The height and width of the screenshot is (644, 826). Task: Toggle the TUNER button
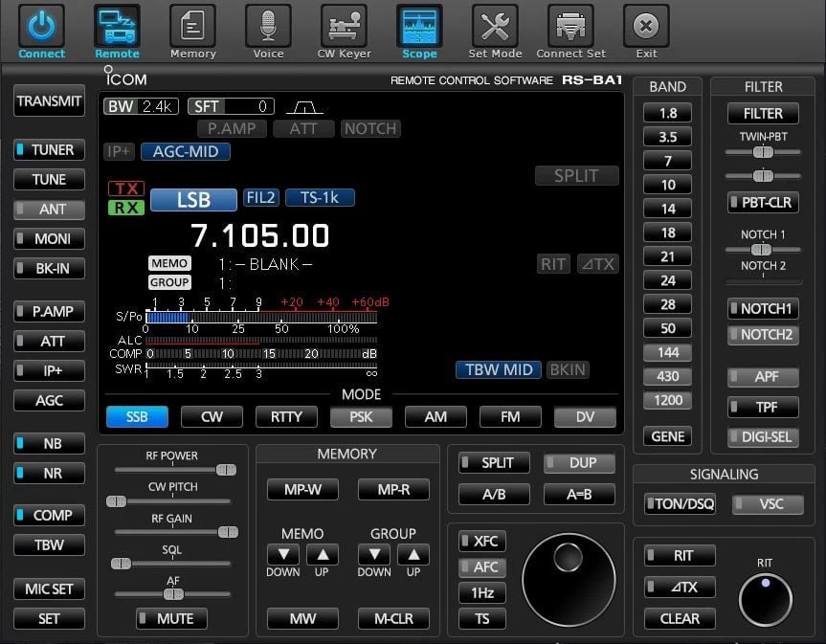click(49, 150)
